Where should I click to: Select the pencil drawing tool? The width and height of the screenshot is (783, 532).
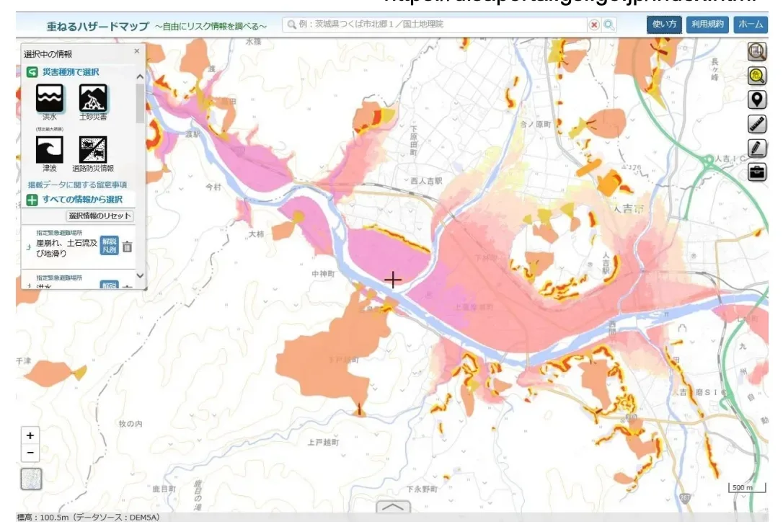tap(757, 148)
